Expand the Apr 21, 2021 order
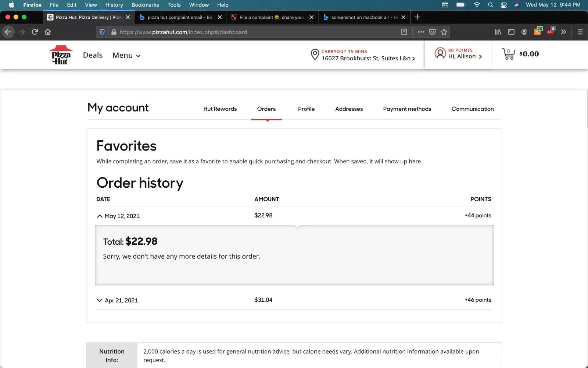588x368 pixels. pyautogui.click(x=100, y=300)
